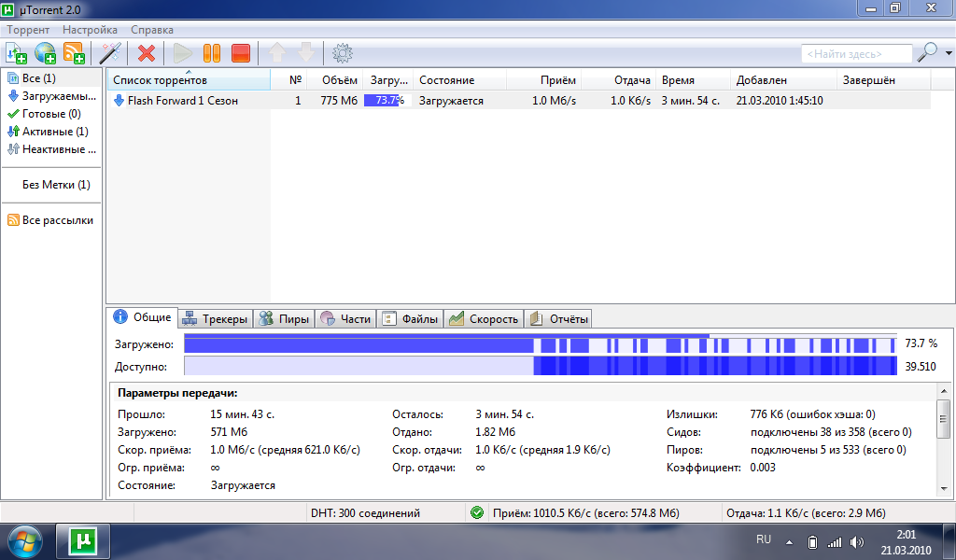956x560 pixels.
Task: Click the volume speaker tray icon
Action: pos(857,541)
